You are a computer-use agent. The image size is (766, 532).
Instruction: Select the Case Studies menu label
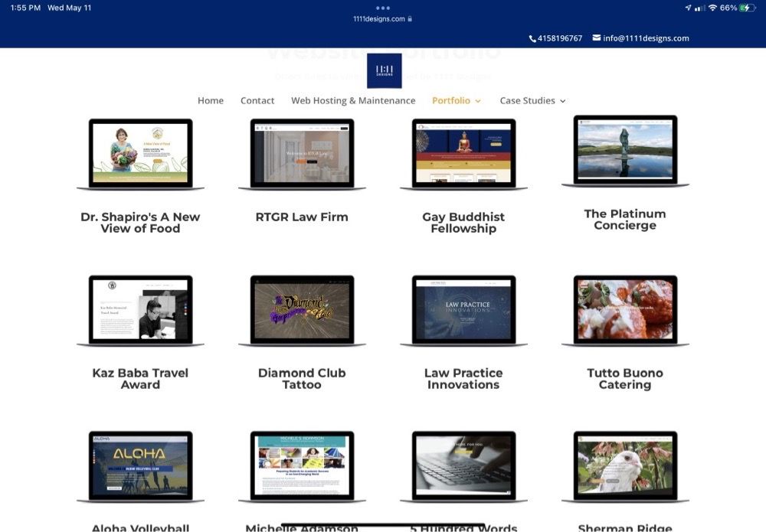point(527,100)
